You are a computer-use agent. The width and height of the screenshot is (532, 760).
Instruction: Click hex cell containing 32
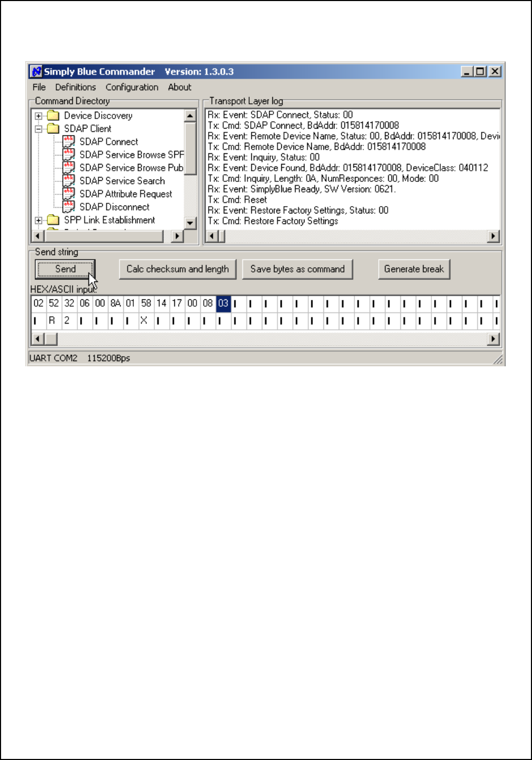[x=69, y=303]
